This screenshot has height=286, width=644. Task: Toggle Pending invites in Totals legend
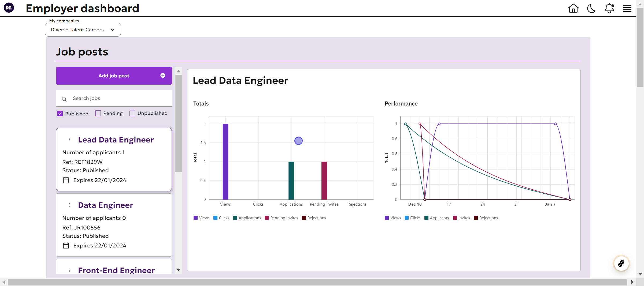coord(282,218)
